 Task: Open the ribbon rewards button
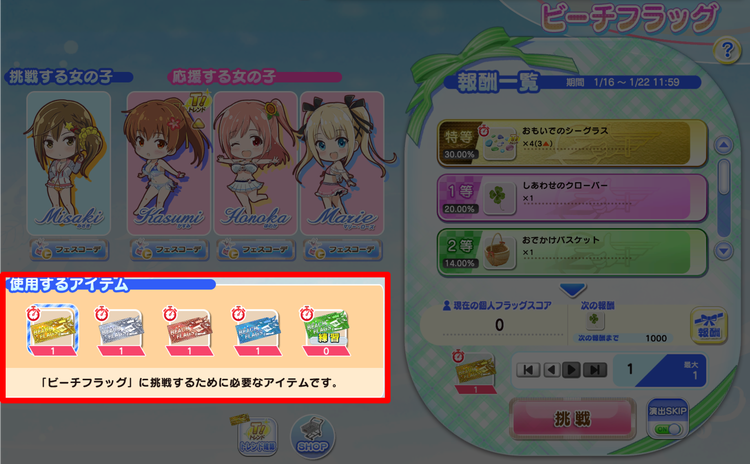point(709,325)
